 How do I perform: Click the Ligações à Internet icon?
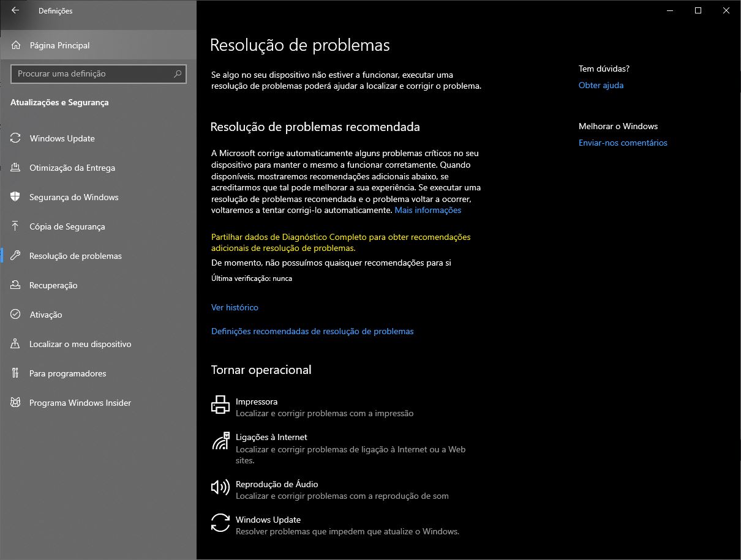[x=220, y=441]
